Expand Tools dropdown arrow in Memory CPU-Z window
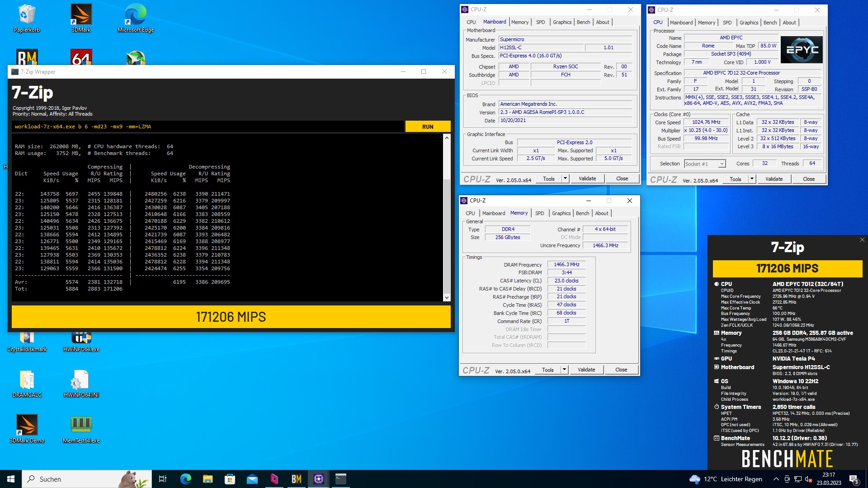Viewport: 868px width, 488px height. point(564,370)
